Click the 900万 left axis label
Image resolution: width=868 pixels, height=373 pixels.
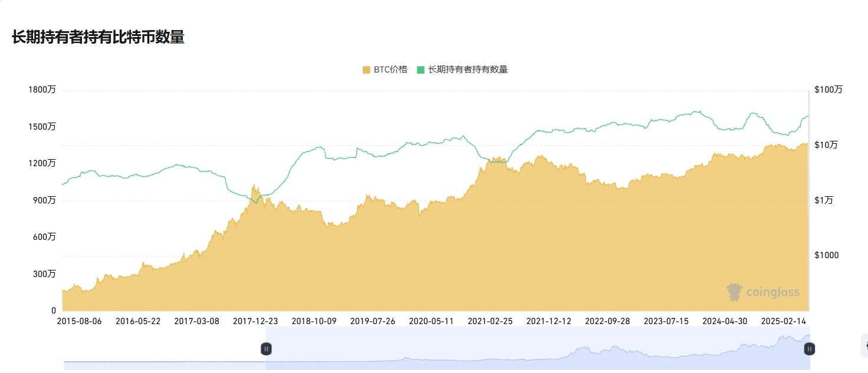pos(44,200)
